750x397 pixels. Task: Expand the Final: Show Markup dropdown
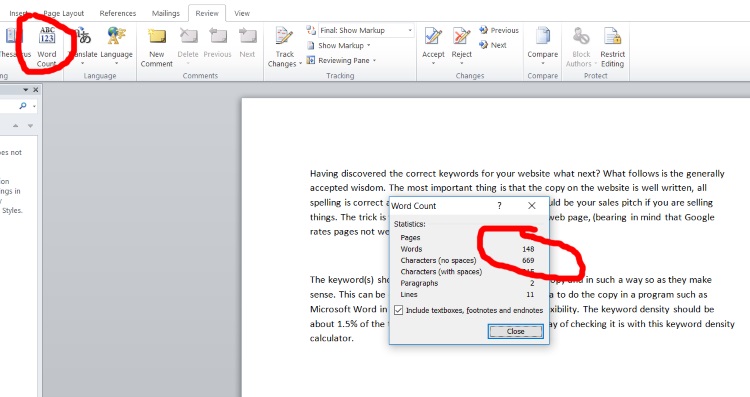click(x=410, y=30)
